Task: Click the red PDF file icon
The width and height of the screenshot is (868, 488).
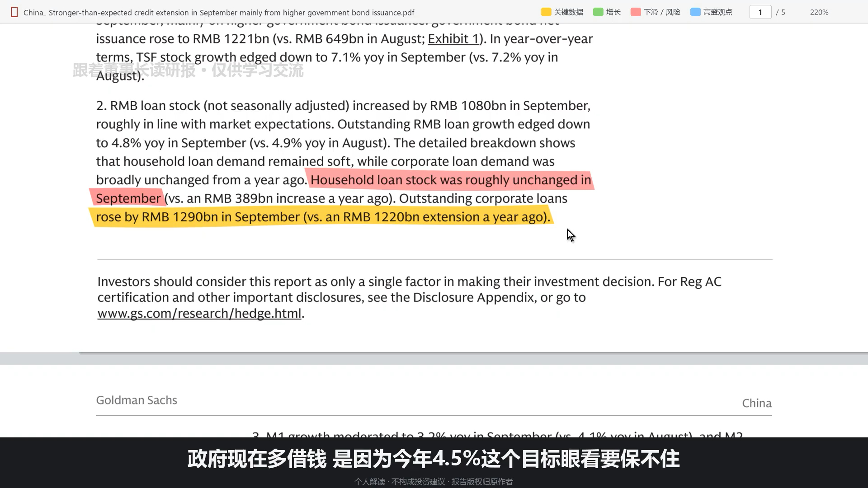Action: pos(14,12)
